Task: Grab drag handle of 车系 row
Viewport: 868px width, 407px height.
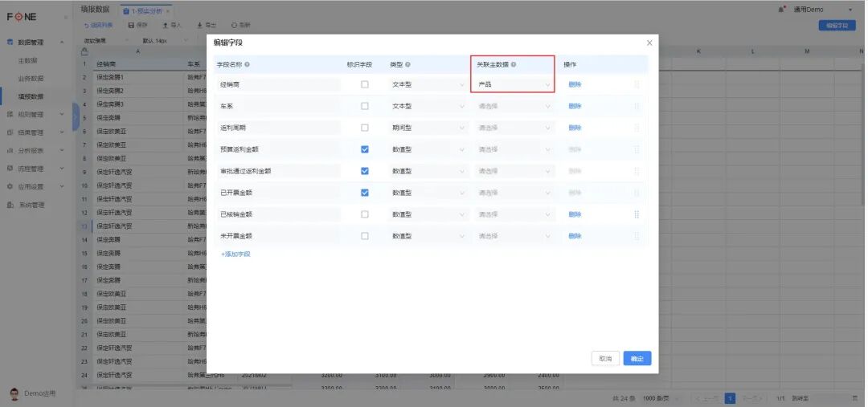Action: pyautogui.click(x=637, y=106)
